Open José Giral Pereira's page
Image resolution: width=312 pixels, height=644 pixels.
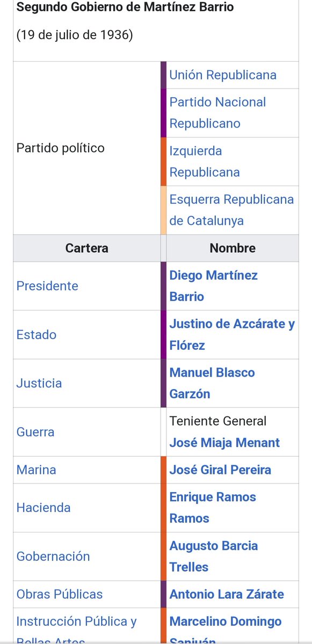220,470
